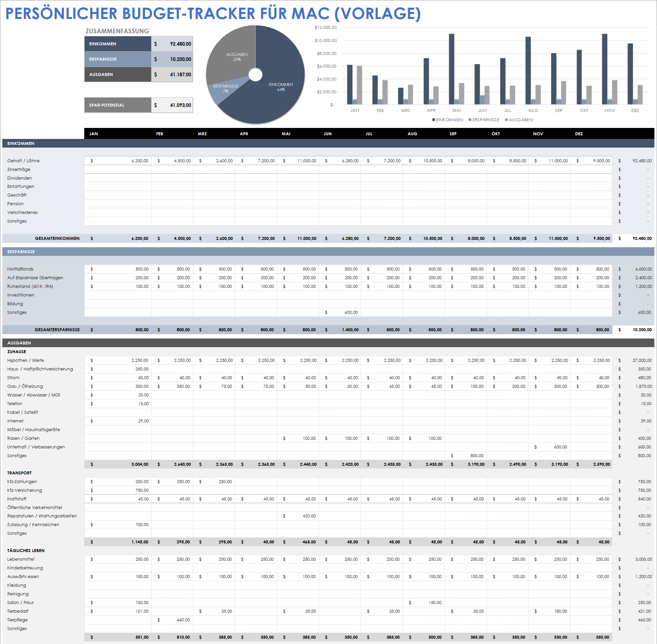The image size is (657, 644).
Task: Click the Unterhalt / Verbesserungen NOV value 600,00
Action: (x=549, y=447)
